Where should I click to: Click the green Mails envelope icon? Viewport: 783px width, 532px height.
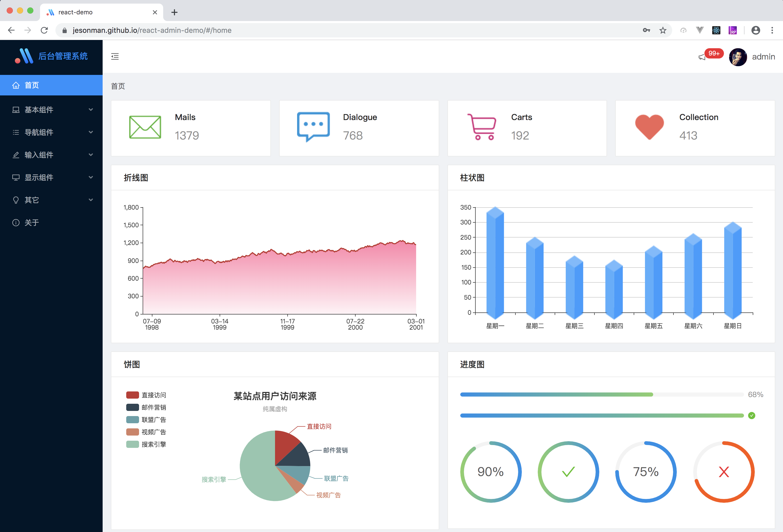tap(145, 127)
